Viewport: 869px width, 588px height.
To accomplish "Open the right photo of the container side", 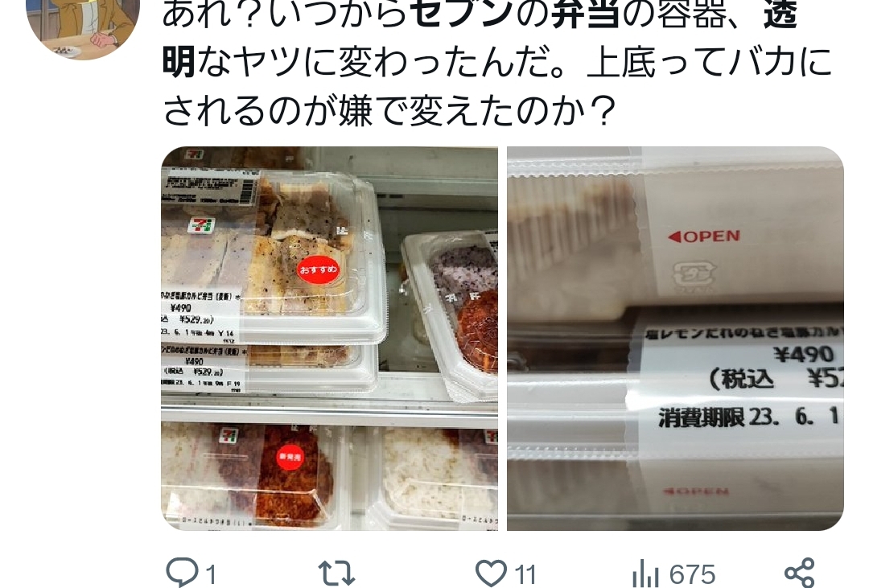I will tap(675, 338).
